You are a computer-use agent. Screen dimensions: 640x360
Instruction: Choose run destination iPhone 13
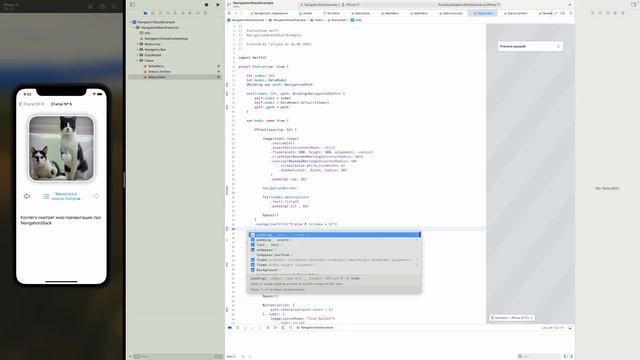click(351, 4)
